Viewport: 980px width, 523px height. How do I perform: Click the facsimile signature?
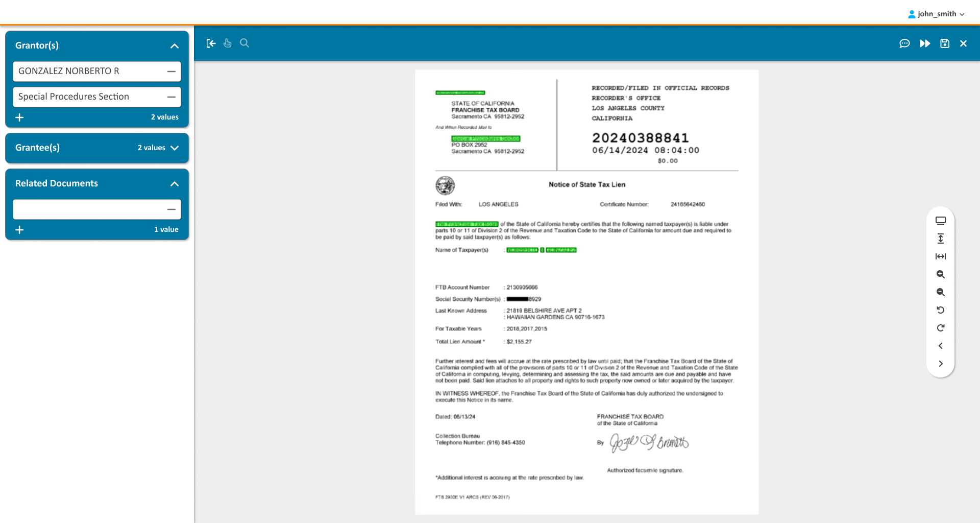coord(649,442)
